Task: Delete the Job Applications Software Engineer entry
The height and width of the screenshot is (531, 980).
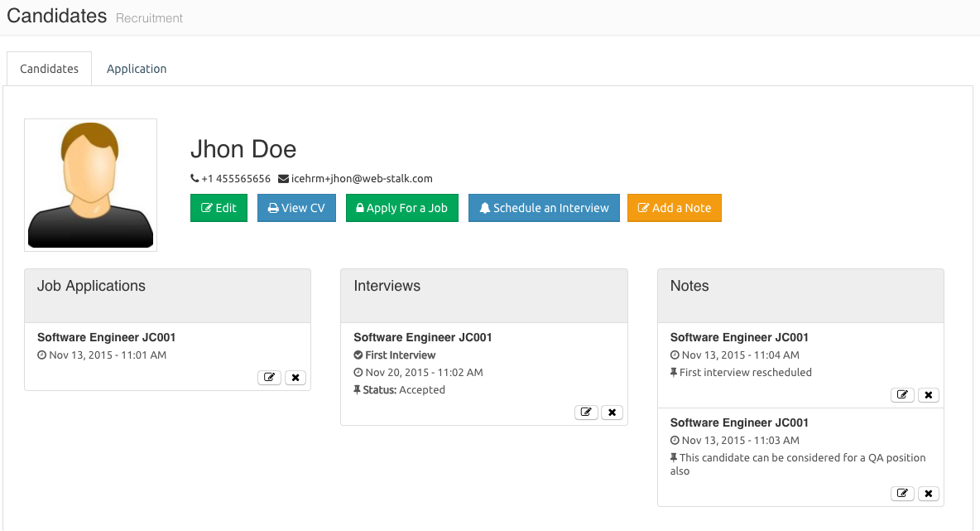Action: [x=295, y=378]
